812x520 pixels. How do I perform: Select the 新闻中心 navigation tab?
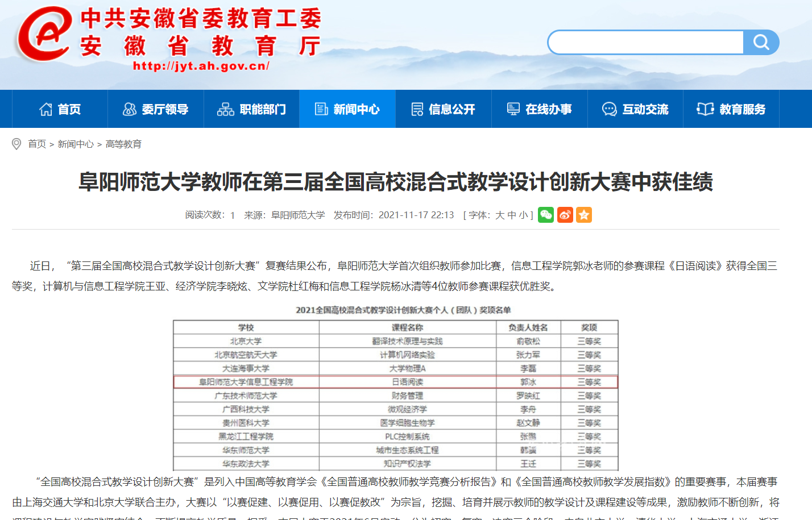coord(347,109)
